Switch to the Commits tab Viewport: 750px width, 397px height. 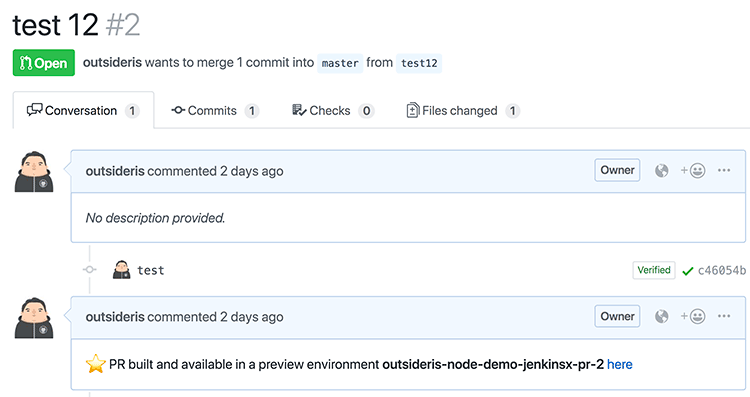tap(215, 110)
